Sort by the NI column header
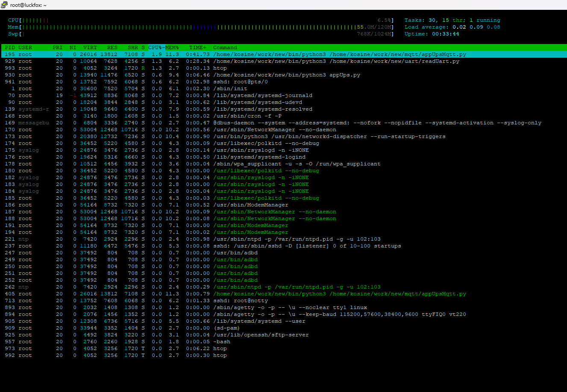 pos(73,47)
